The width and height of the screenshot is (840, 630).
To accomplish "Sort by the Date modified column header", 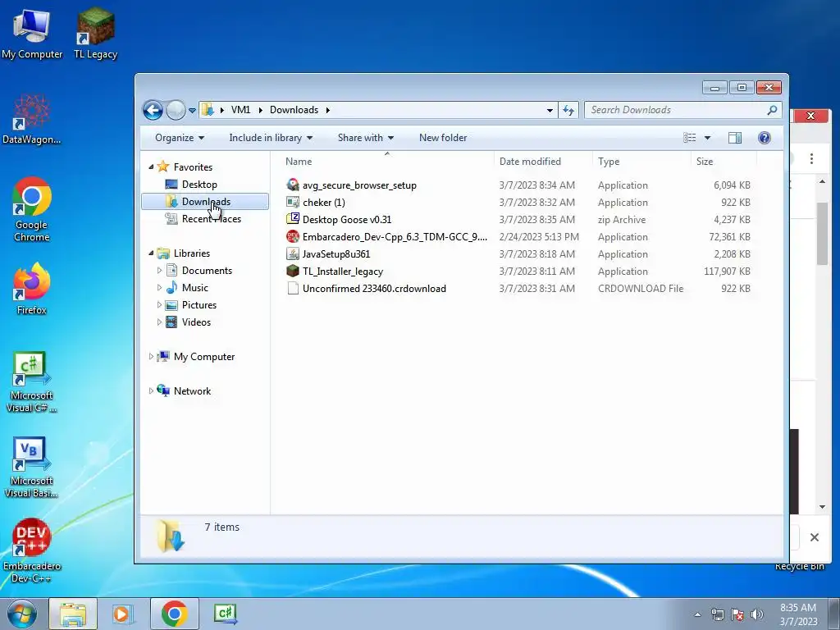I will pos(530,162).
